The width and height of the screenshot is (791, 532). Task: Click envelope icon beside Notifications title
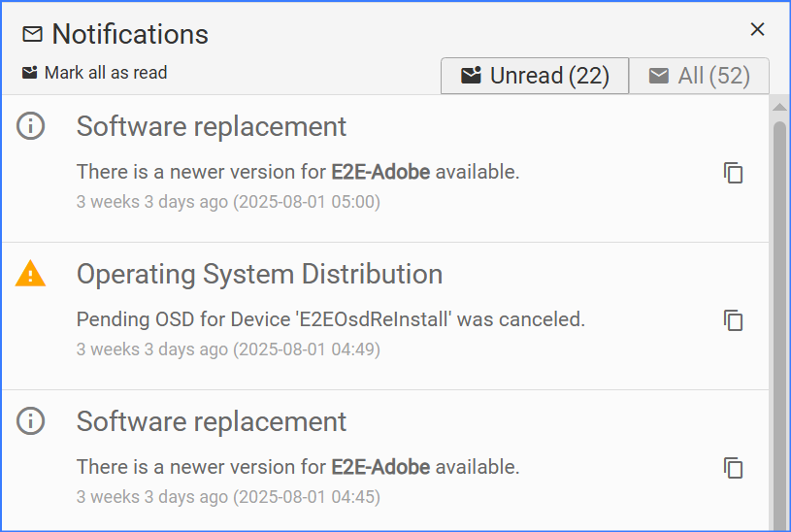(33, 35)
